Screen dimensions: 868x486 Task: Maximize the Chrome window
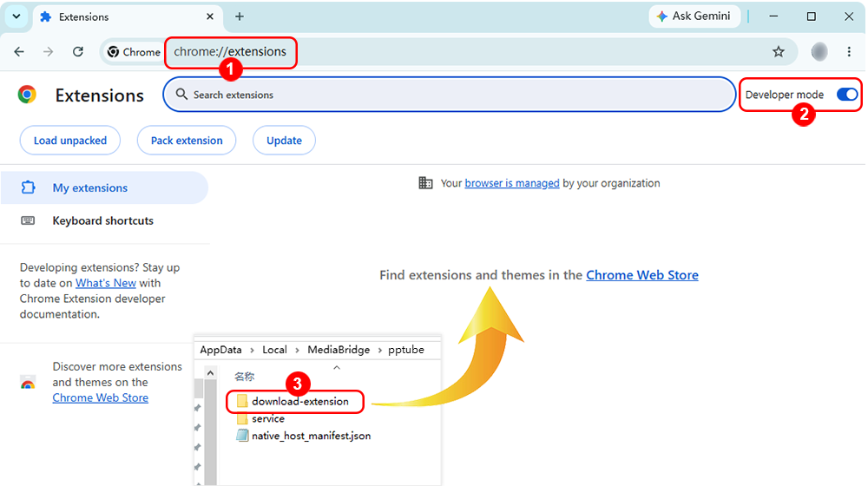click(x=811, y=16)
